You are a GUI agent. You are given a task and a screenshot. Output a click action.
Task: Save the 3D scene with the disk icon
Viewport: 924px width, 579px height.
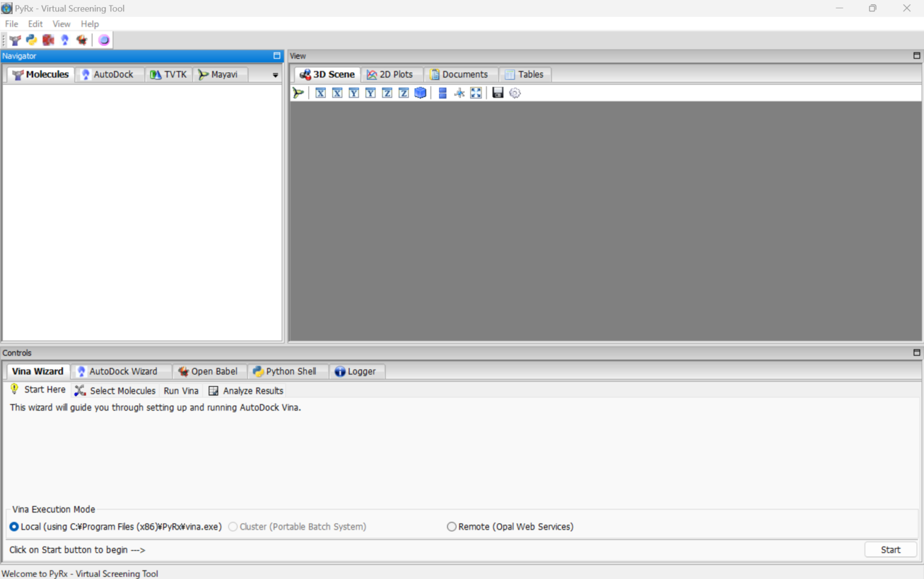coord(497,93)
